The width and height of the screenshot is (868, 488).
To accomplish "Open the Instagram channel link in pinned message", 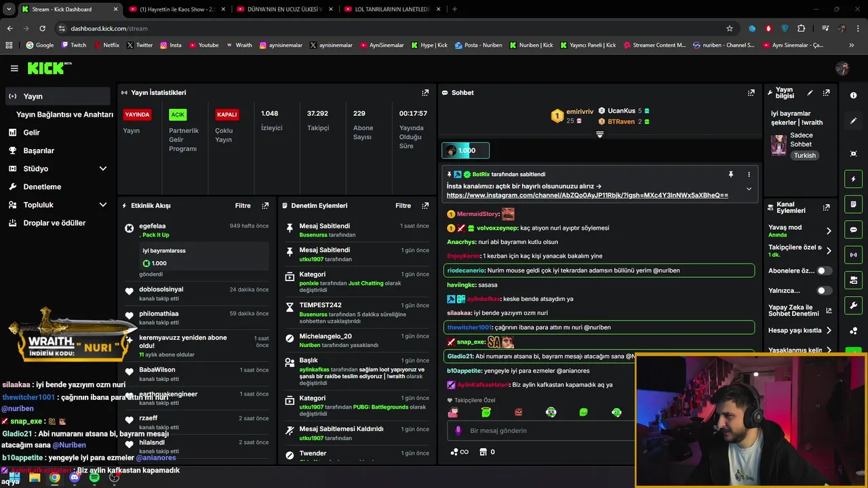I will pyautogui.click(x=587, y=195).
